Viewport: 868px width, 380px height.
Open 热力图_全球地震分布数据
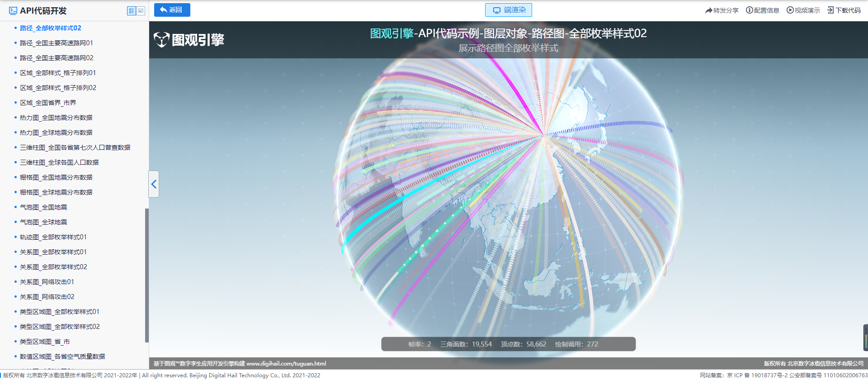[x=56, y=133]
